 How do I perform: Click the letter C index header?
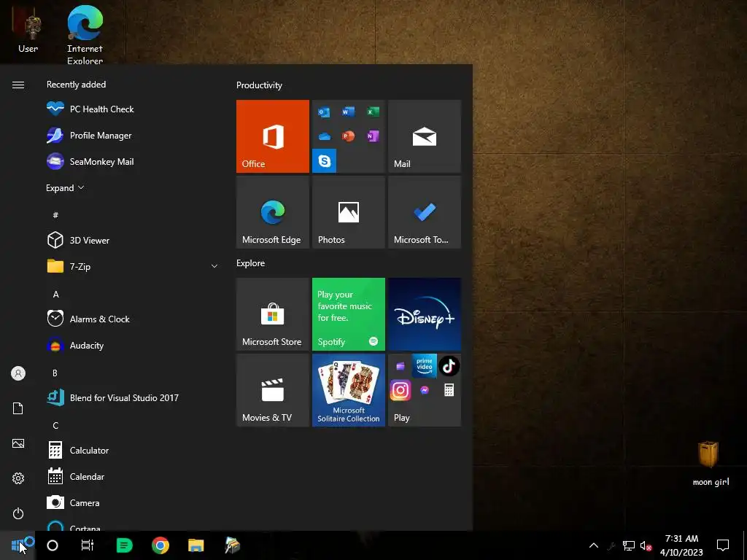coord(55,425)
